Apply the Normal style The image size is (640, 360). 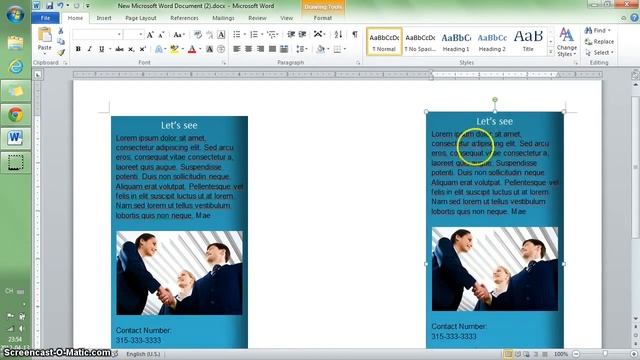384,41
